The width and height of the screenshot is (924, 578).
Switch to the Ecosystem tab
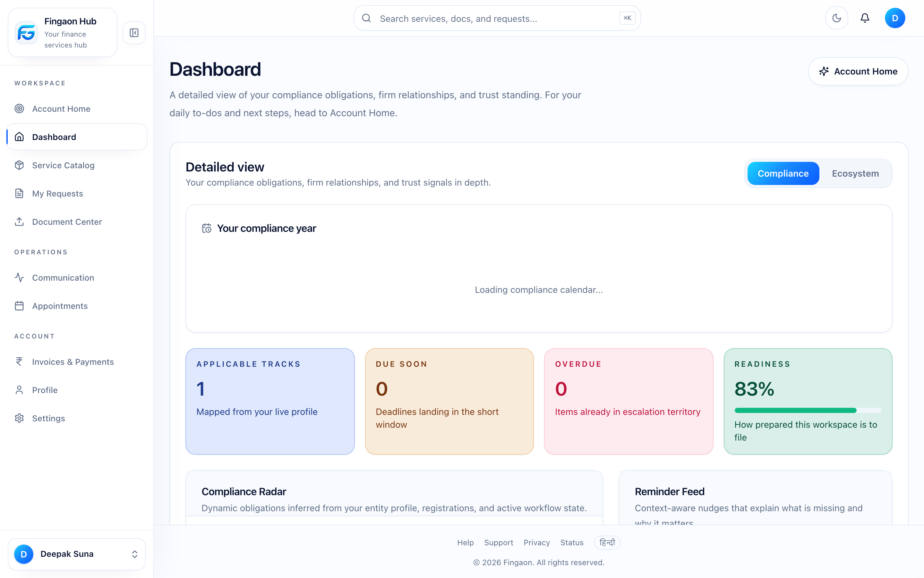click(855, 173)
